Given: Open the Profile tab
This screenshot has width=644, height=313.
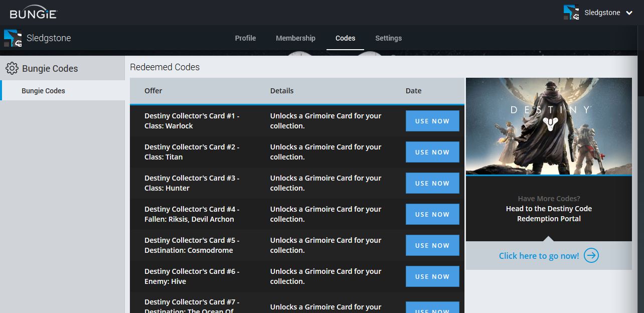Looking at the screenshot, I should (x=245, y=38).
